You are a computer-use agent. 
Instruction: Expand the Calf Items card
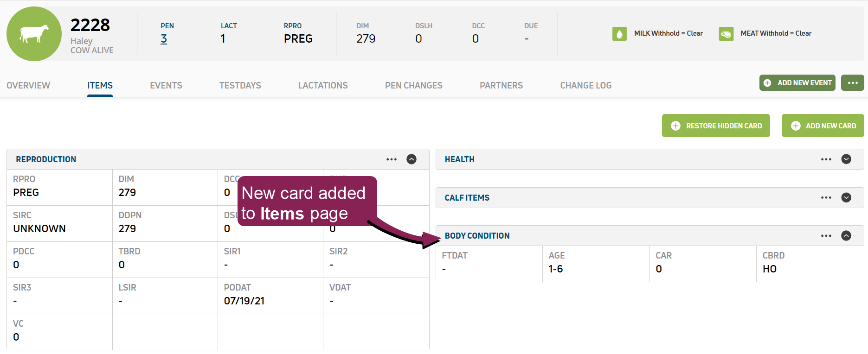(x=846, y=198)
